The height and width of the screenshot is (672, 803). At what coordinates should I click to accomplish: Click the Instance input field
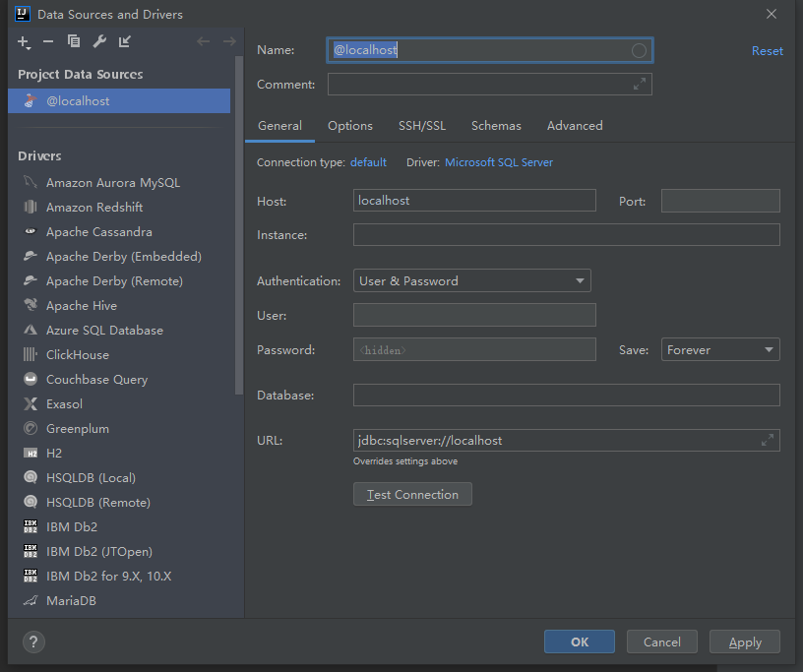coord(567,234)
